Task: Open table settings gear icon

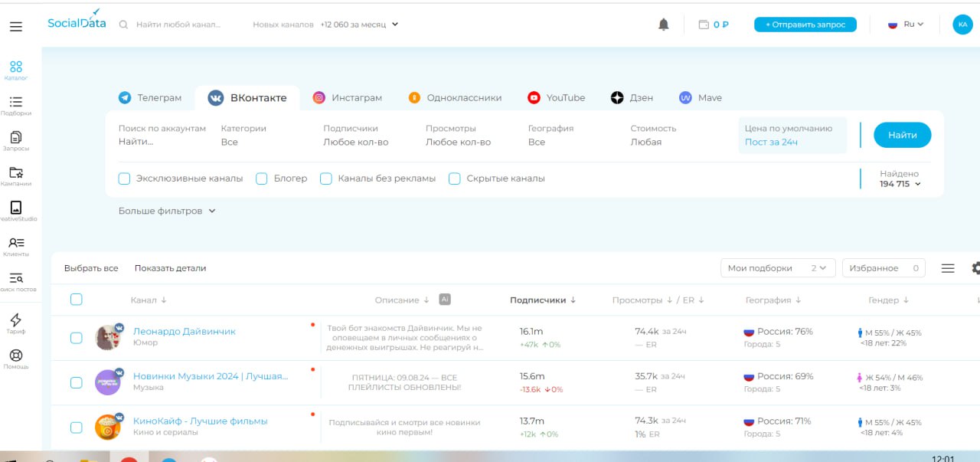Action: (x=976, y=268)
